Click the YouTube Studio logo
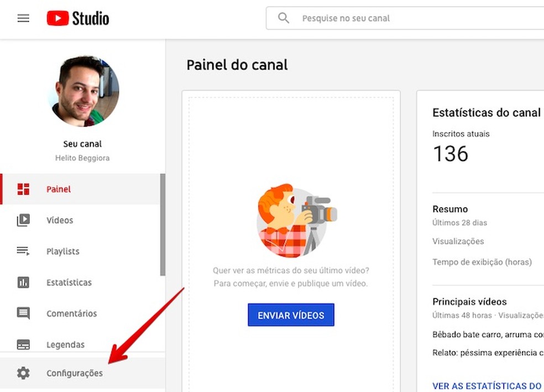Image resolution: width=544 pixels, height=392 pixels. pyautogui.click(x=77, y=18)
